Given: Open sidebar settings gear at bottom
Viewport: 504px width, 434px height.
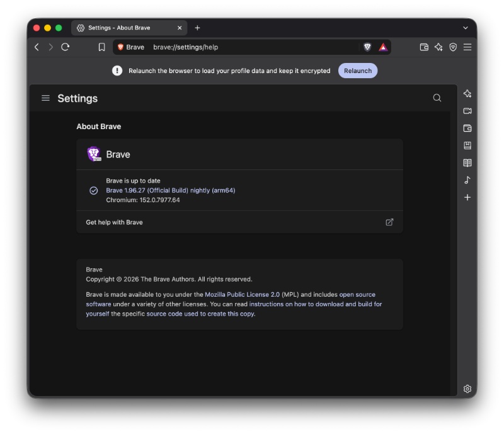Looking at the screenshot, I should coord(467,389).
